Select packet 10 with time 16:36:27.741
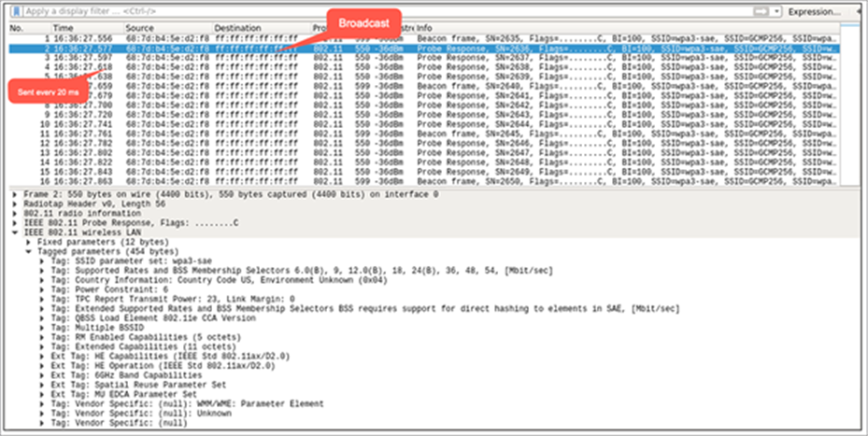 pos(424,124)
